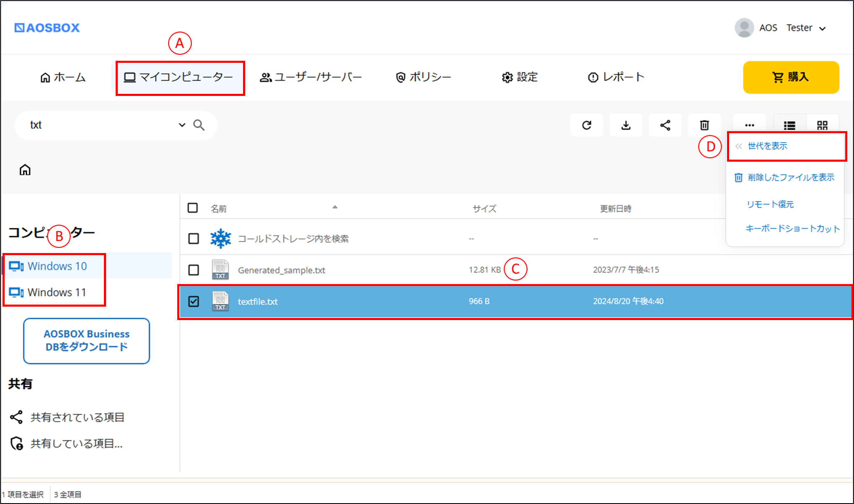The height and width of the screenshot is (504, 854).
Task: Open the 設定 tab
Action: coord(520,78)
